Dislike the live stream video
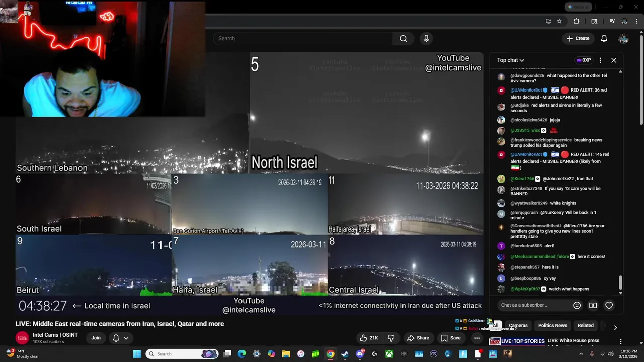 click(391, 338)
